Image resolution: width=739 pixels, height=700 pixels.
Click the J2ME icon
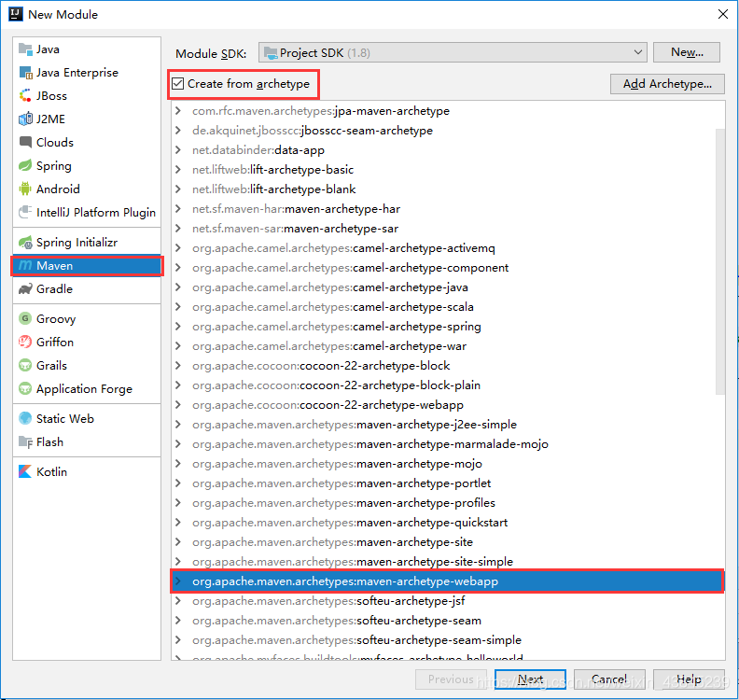tap(25, 119)
